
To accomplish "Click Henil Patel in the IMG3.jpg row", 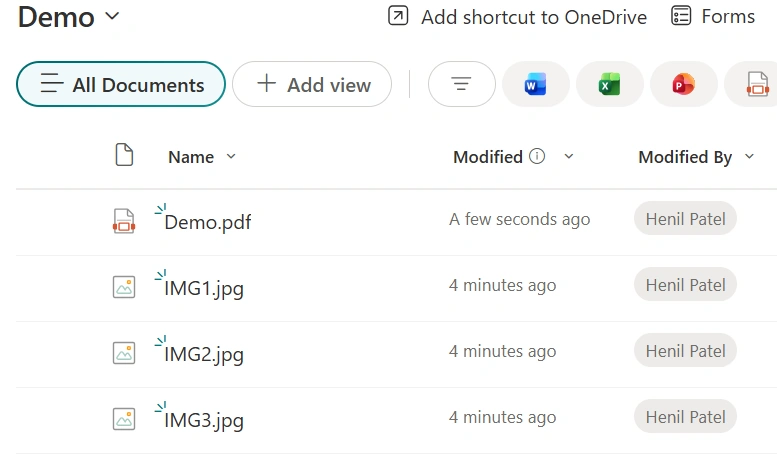I will (685, 416).
